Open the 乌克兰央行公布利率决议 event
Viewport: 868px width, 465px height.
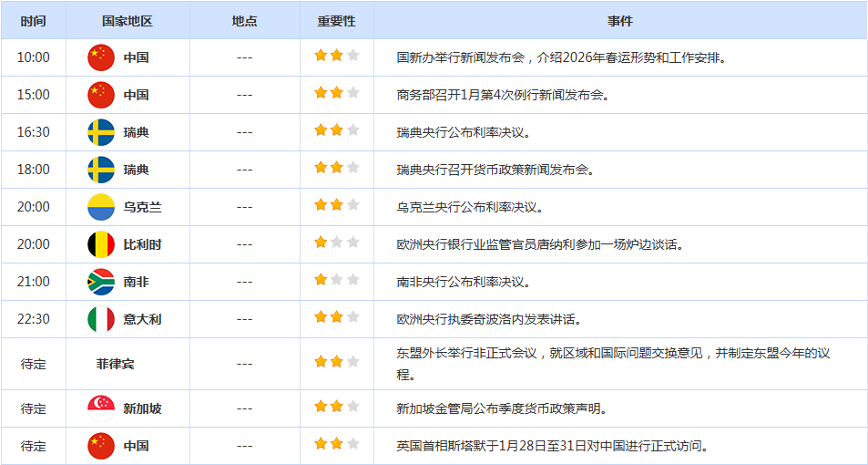pos(470,207)
